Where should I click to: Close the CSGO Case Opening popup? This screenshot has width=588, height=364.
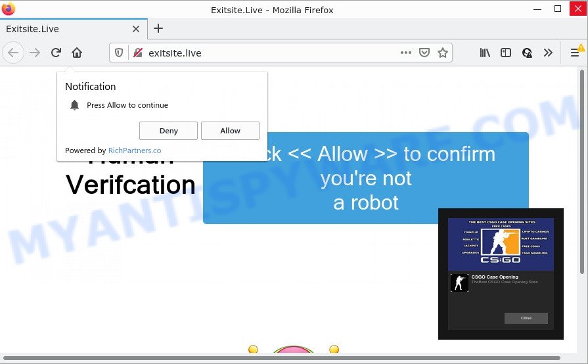tap(526, 318)
